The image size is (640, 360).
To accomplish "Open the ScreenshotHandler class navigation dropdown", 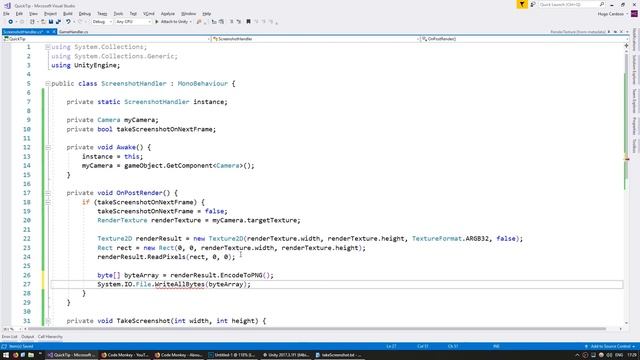I will pos(315,39).
